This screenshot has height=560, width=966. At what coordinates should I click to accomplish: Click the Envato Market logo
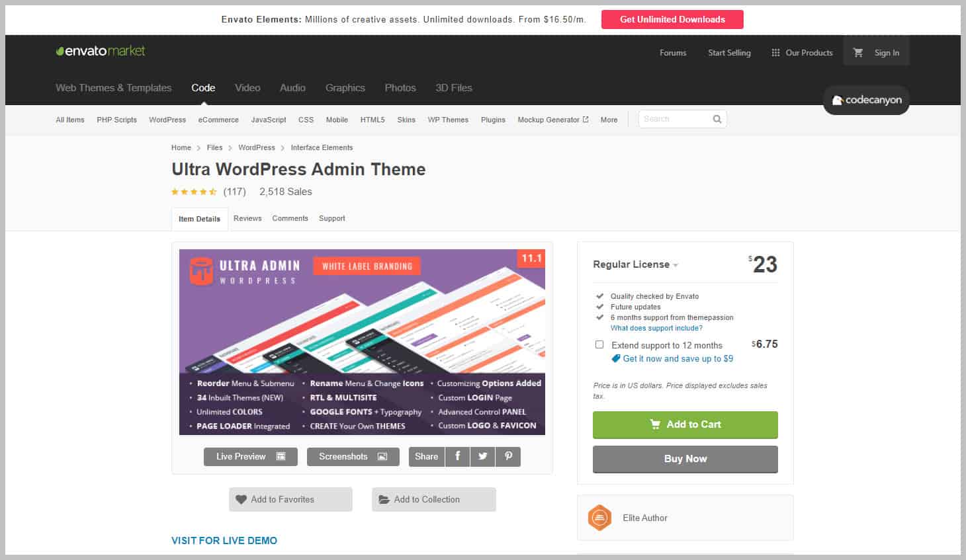tap(101, 51)
